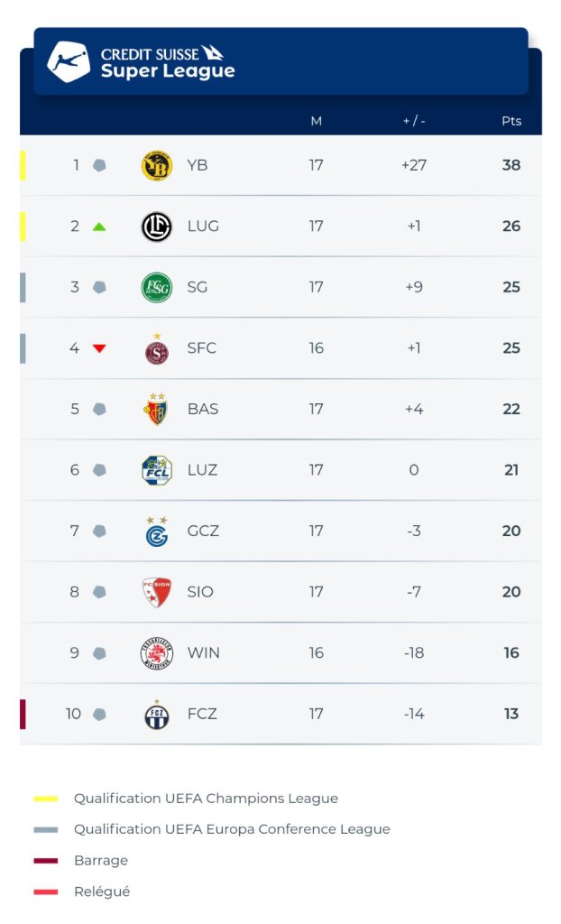561x924 pixels.
Task: Click the green up arrow beside LUG
Action: (99, 226)
